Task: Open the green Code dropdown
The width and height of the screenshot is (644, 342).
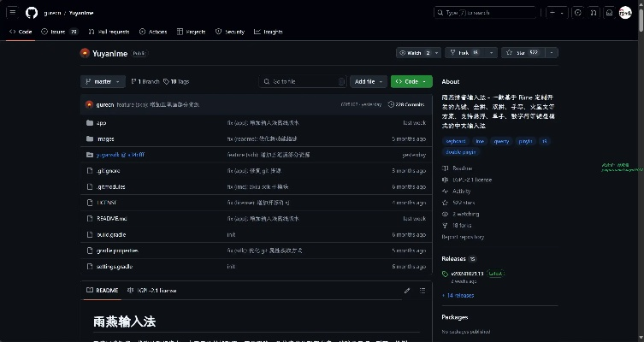Action: coord(411,81)
